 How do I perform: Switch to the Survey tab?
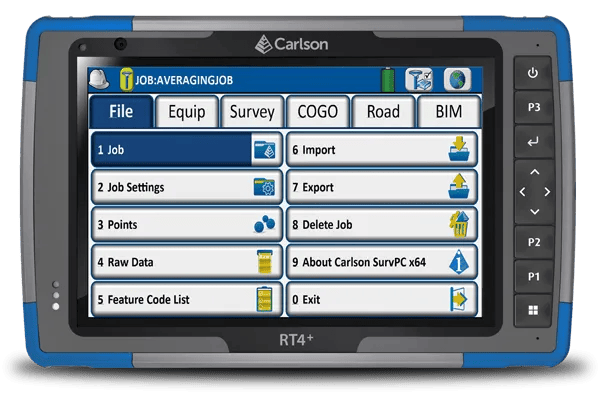(252, 112)
